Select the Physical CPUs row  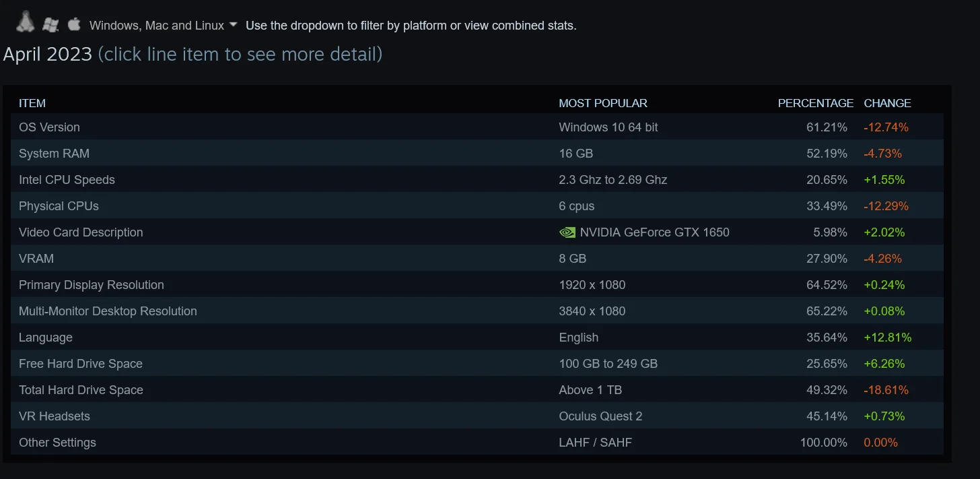477,205
